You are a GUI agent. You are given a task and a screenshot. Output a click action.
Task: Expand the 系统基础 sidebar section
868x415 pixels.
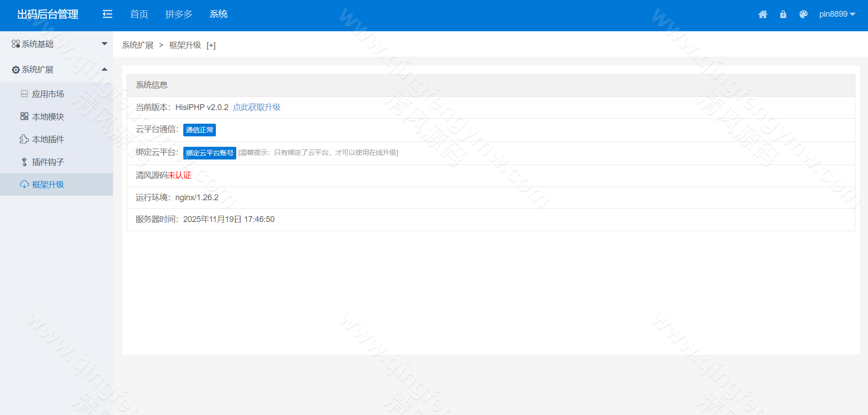[57, 44]
